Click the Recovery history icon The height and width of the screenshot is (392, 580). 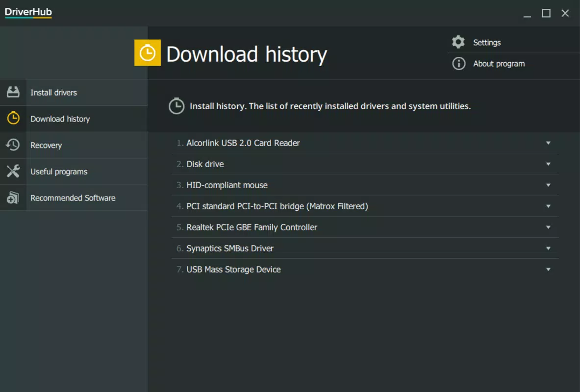[13, 145]
